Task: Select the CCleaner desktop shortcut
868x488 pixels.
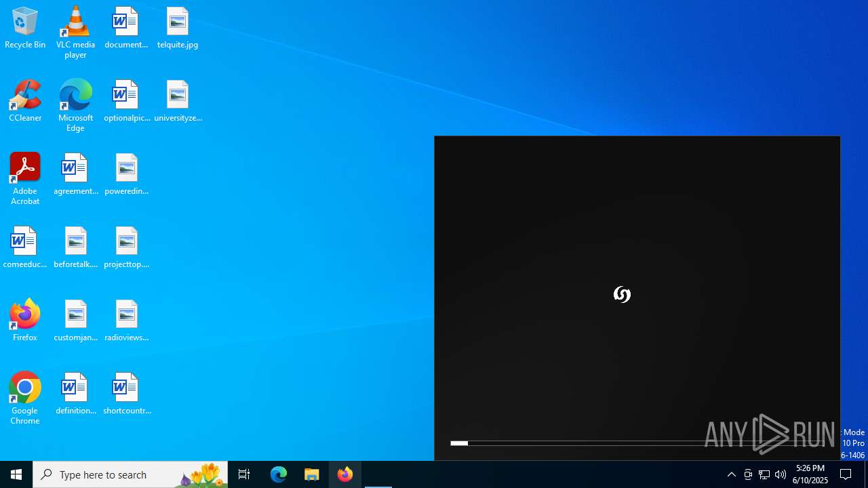Action: coord(25,102)
